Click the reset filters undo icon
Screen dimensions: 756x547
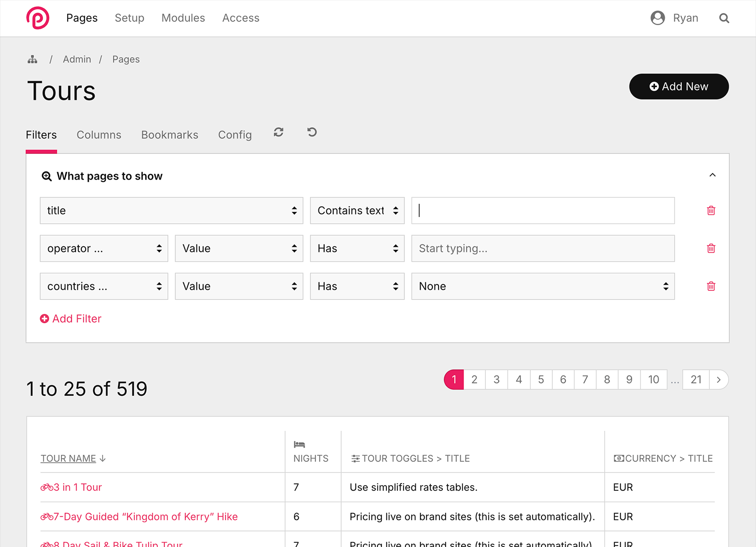coord(312,132)
